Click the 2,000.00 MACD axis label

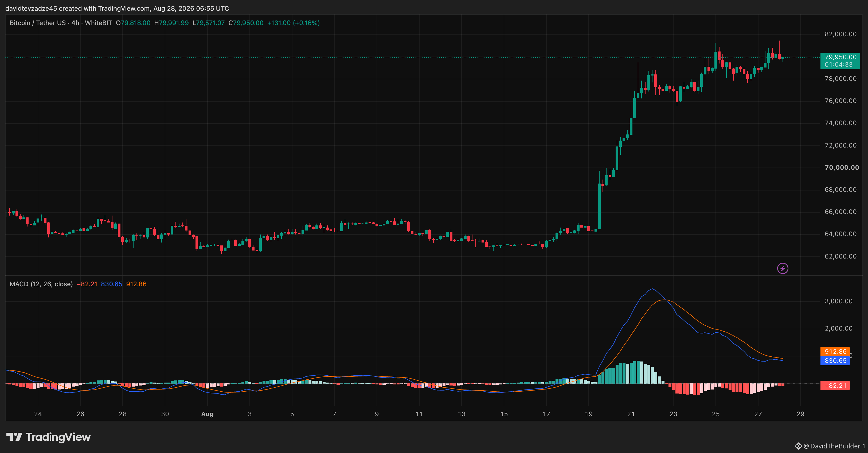point(838,328)
